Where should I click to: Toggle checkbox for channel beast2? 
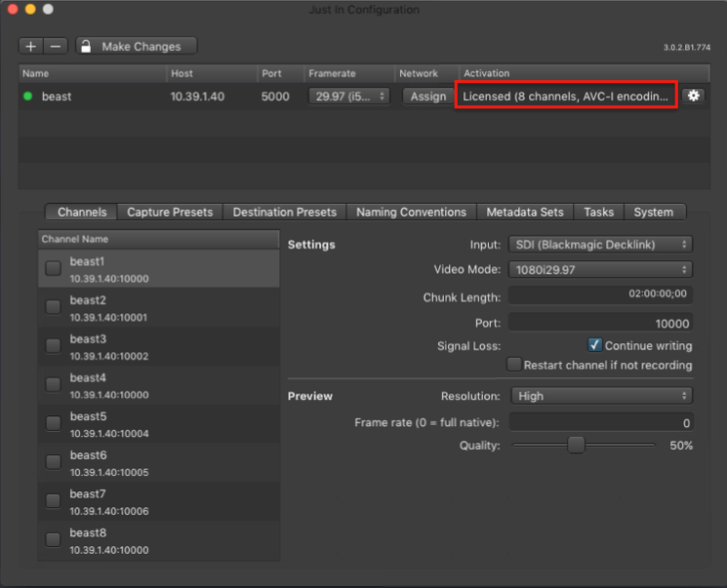[54, 307]
